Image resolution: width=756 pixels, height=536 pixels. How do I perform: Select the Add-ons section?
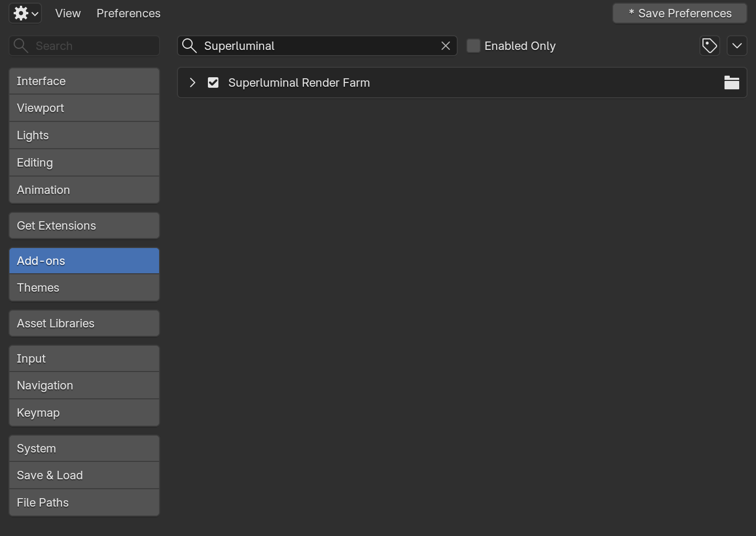84,261
